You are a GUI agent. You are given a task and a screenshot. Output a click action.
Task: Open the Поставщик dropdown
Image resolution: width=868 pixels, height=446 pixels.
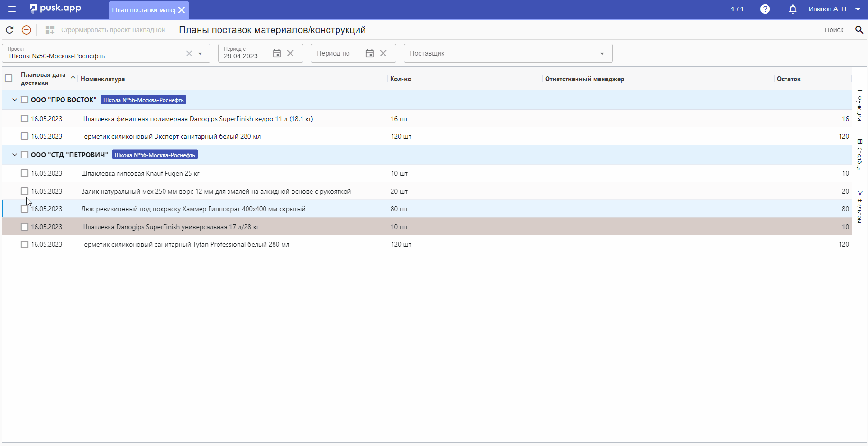[x=602, y=54]
